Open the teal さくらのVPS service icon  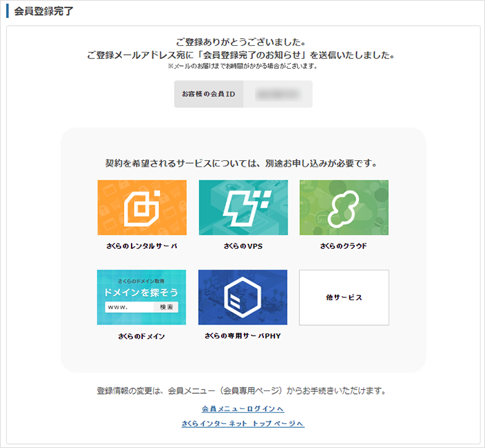pos(242,207)
